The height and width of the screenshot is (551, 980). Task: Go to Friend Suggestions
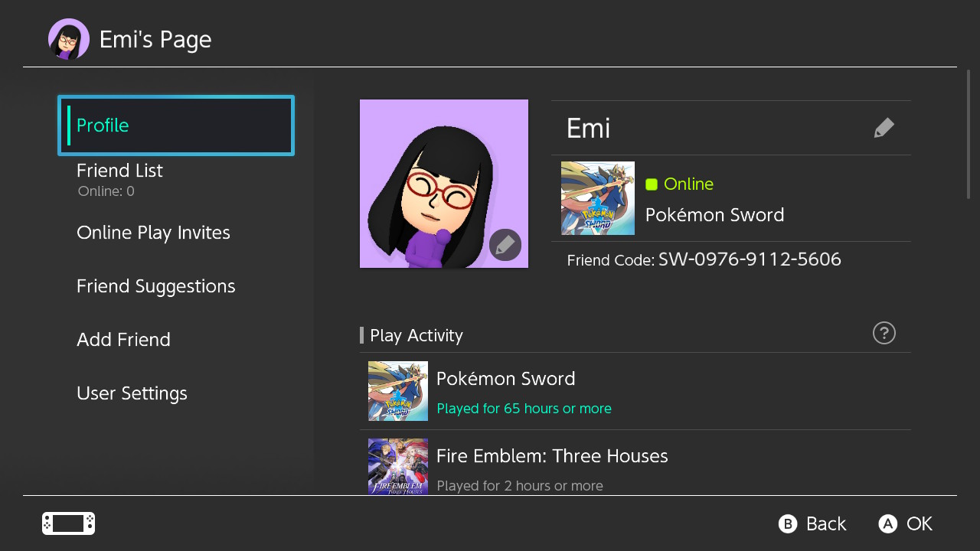click(155, 286)
